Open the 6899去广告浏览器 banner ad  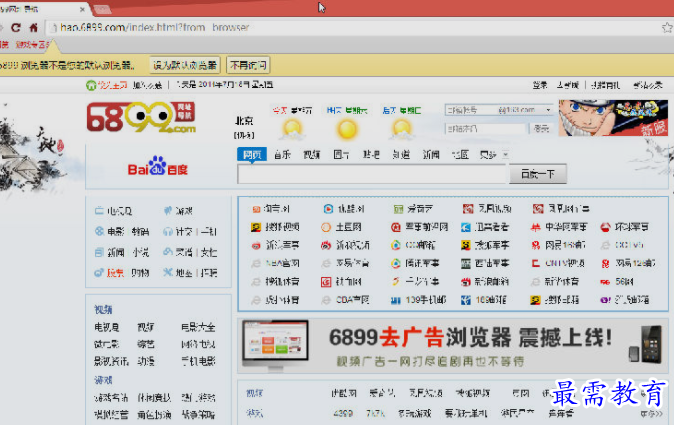click(x=453, y=346)
